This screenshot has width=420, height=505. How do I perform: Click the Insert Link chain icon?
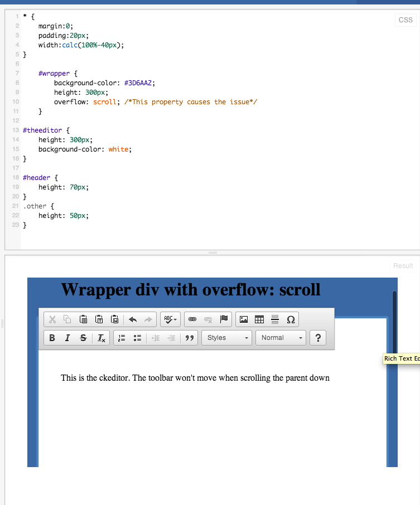(x=192, y=319)
